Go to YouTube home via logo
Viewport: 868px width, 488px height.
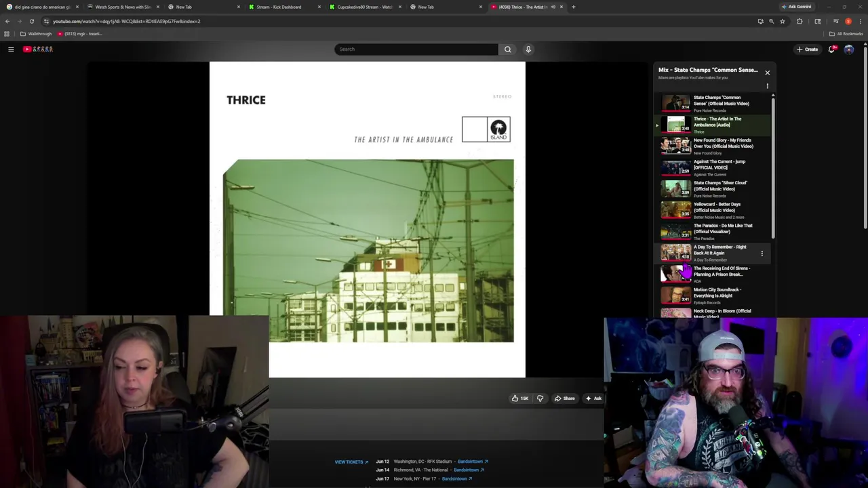(38, 49)
